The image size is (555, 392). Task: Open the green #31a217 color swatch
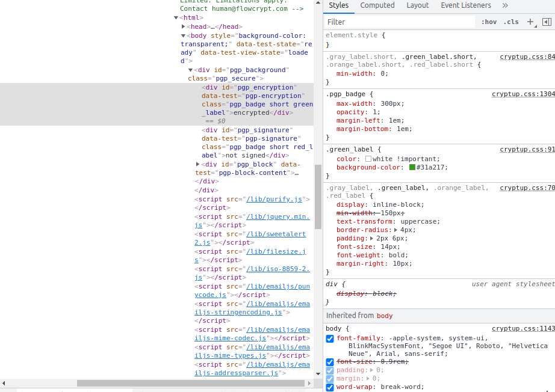click(x=412, y=167)
